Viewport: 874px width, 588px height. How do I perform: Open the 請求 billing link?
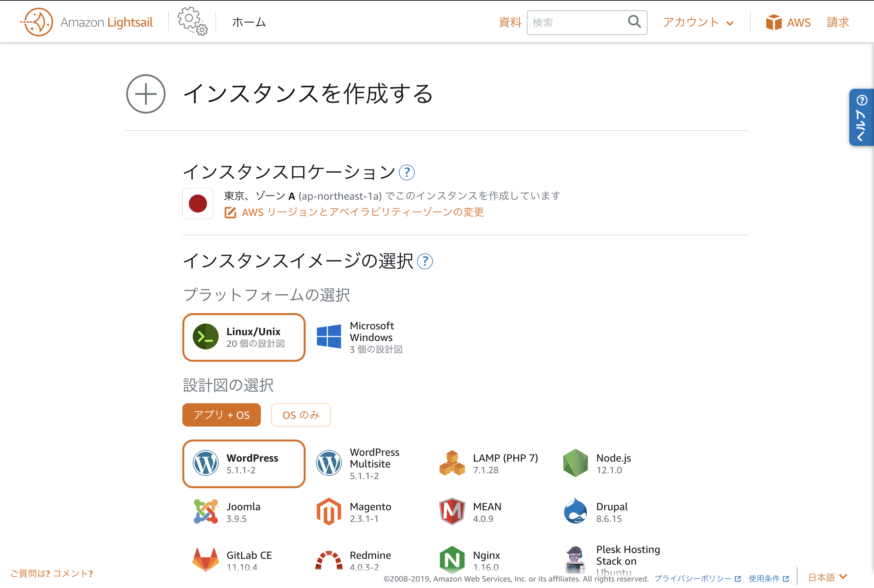tap(838, 22)
